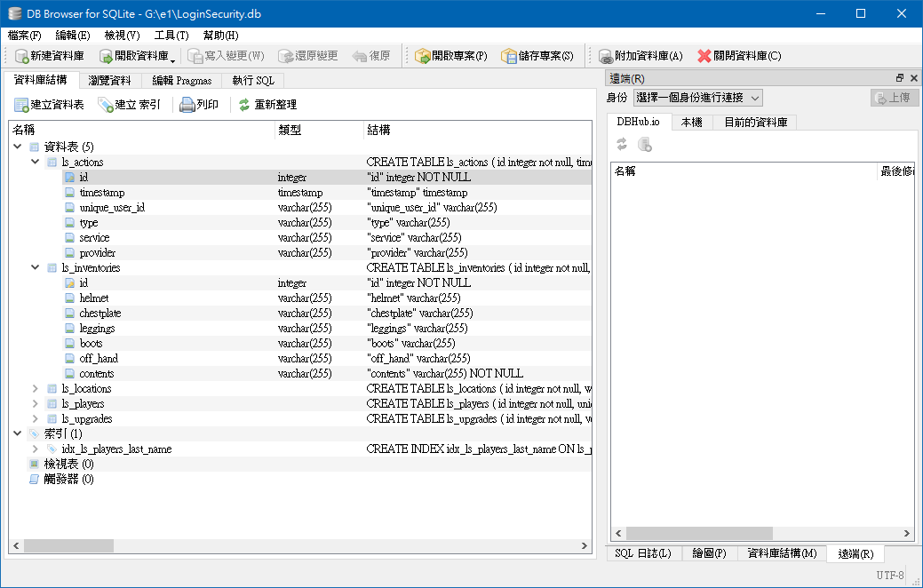The width and height of the screenshot is (923, 588).
Task: Click the idx_ls_players_last_name index icon
Action: pos(52,449)
